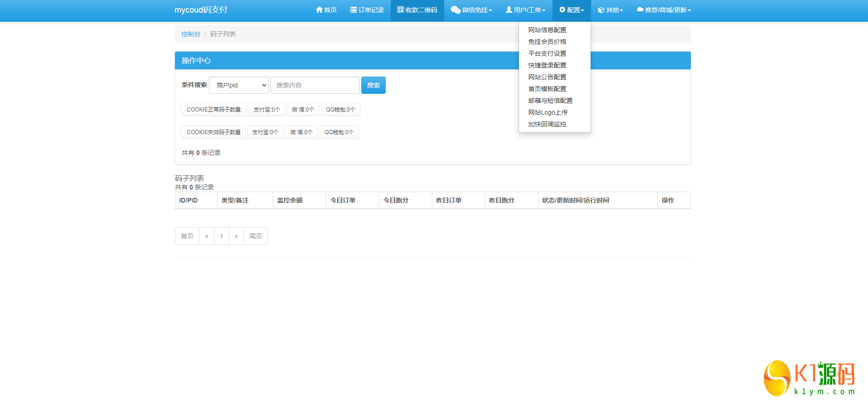Choose 平台支付设置 menu entry
The width and height of the screenshot is (868, 410).
pos(547,53)
